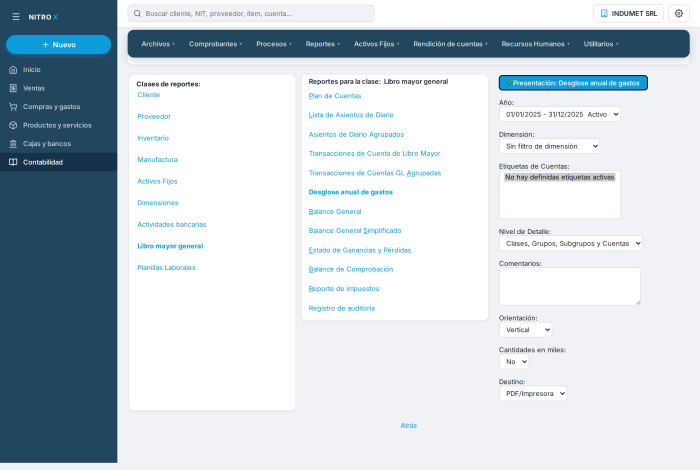This screenshot has height=470, width=700.
Task: Click the Productos y servicios box icon
Action: [x=13, y=125]
